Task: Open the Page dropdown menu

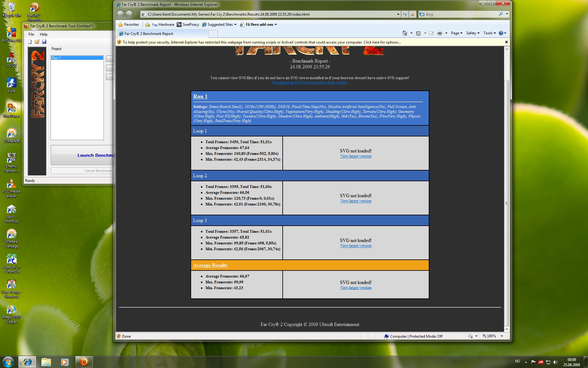Action: 456,33
